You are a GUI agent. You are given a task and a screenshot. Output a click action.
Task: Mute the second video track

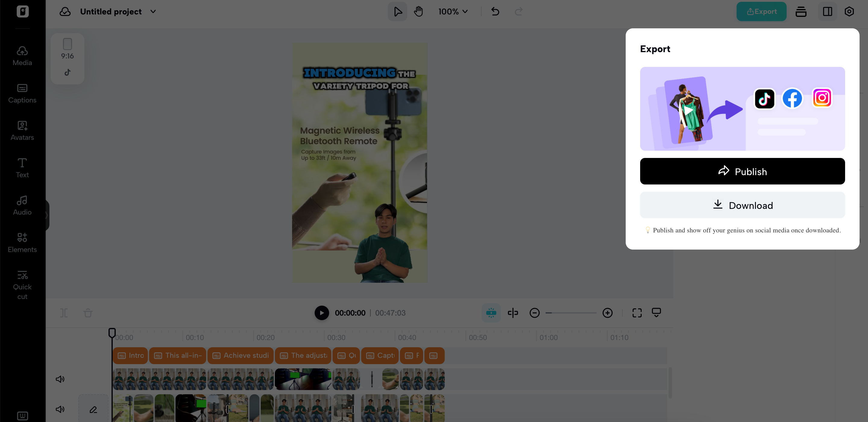click(x=60, y=409)
